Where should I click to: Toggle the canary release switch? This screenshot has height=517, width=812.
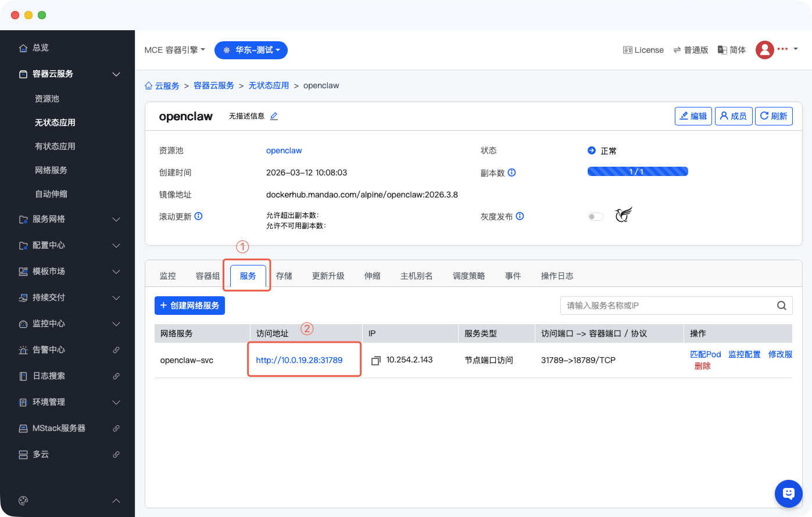pyautogui.click(x=595, y=217)
